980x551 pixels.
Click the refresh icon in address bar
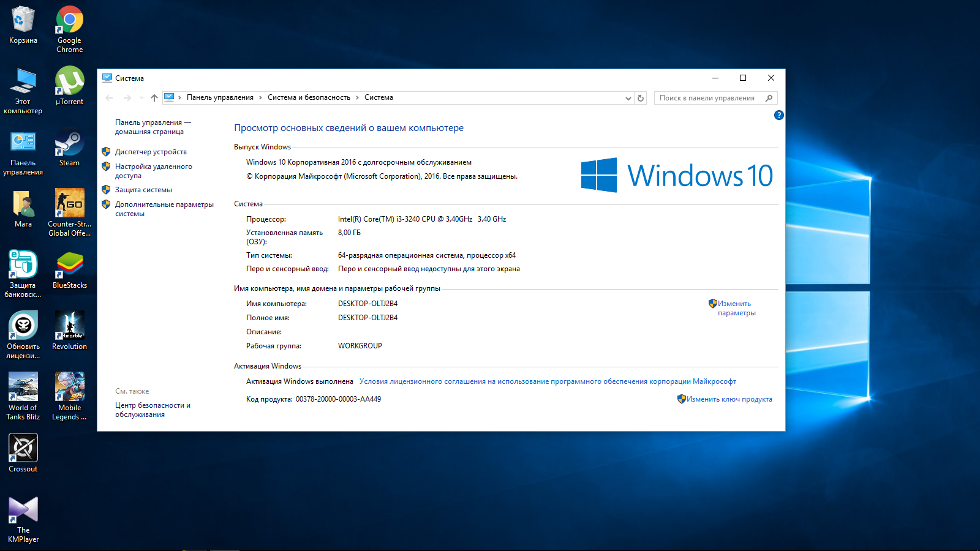[641, 98]
